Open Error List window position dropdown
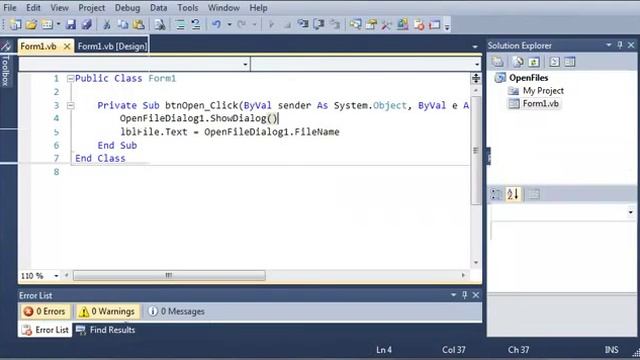This screenshot has height=360, width=640. (453, 295)
